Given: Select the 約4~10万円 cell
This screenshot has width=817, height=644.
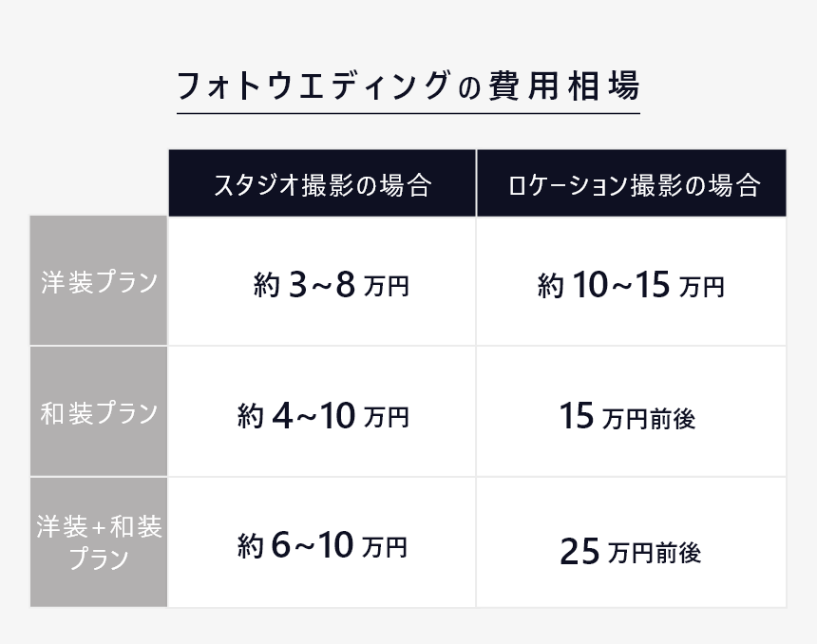Looking at the screenshot, I should pyautogui.click(x=322, y=411).
